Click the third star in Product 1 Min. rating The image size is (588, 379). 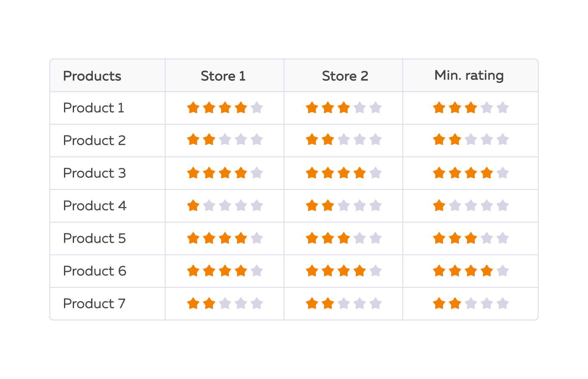(x=471, y=108)
